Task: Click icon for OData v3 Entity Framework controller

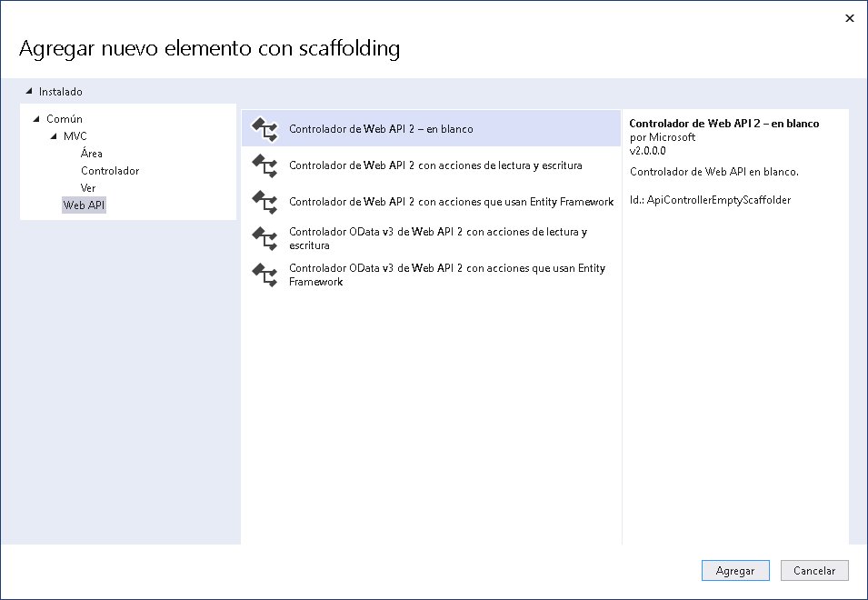Action: click(x=264, y=275)
